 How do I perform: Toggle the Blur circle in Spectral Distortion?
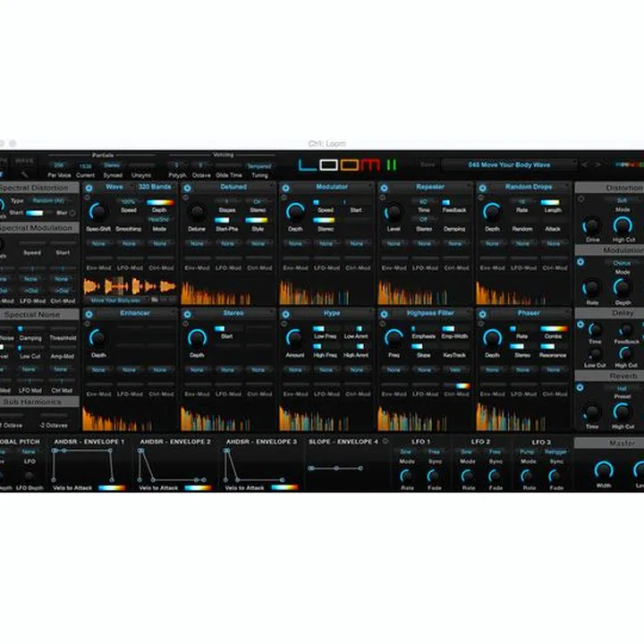pos(72,213)
